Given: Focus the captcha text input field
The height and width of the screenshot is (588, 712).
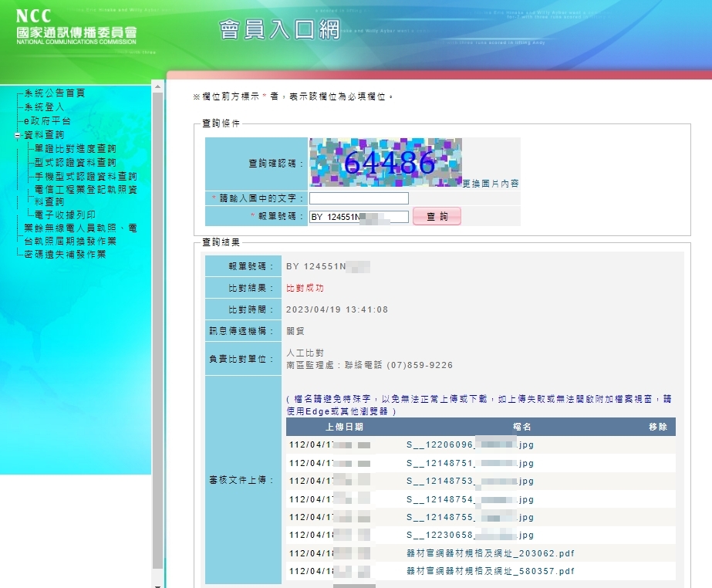Looking at the screenshot, I should (359, 198).
